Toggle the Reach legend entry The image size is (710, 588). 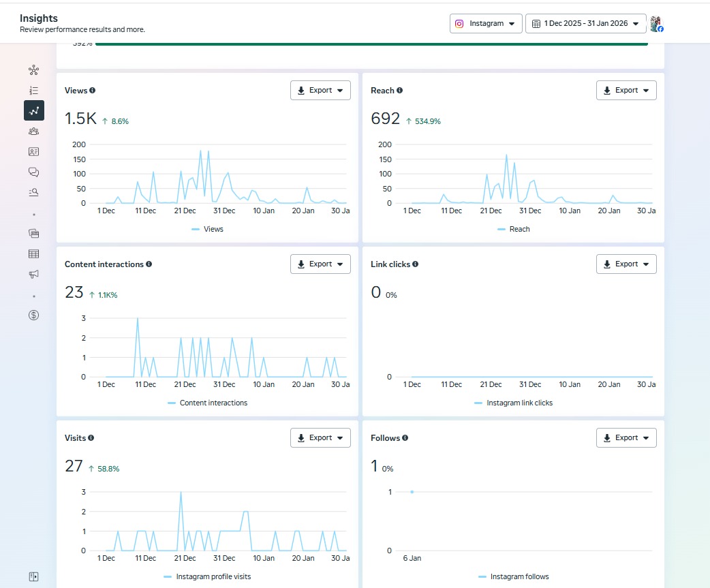coord(514,230)
